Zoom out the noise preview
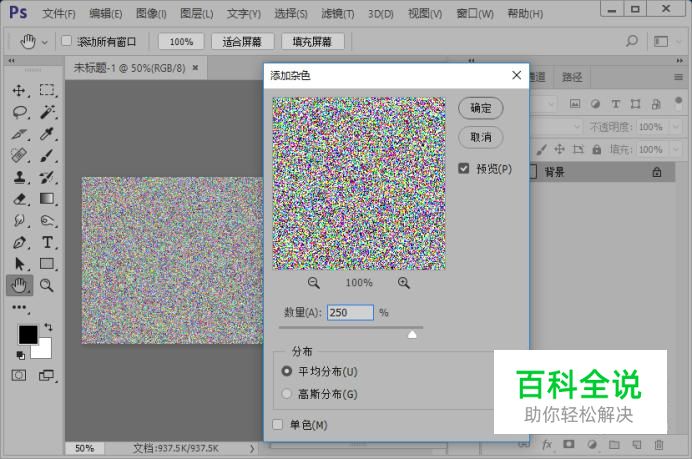 pos(314,283)
